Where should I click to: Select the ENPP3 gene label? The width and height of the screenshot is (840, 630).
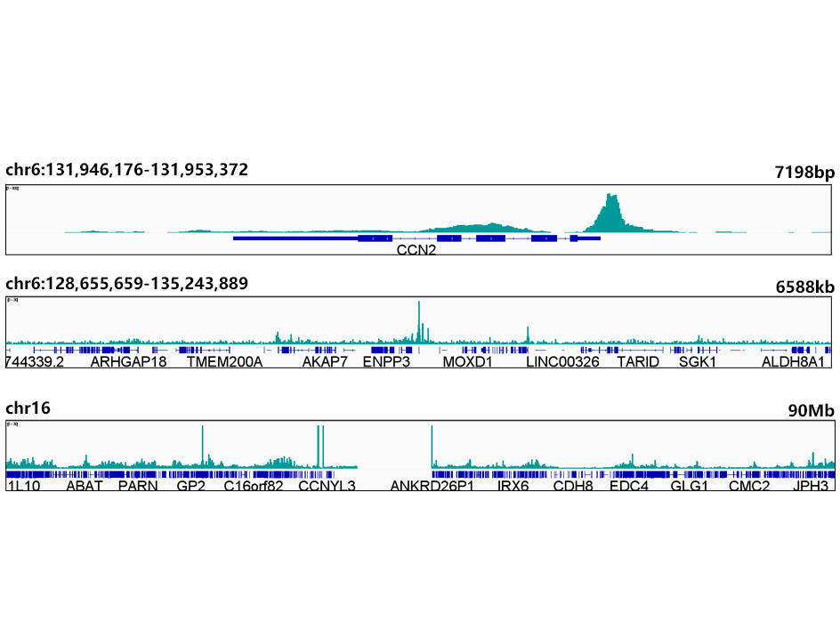point(386,362)
